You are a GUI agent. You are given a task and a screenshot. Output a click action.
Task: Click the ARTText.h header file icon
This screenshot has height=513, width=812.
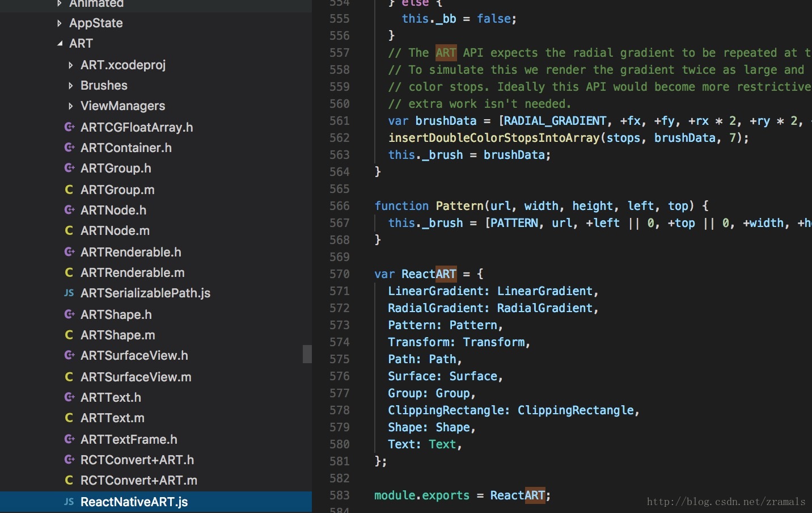coord(69,397)
